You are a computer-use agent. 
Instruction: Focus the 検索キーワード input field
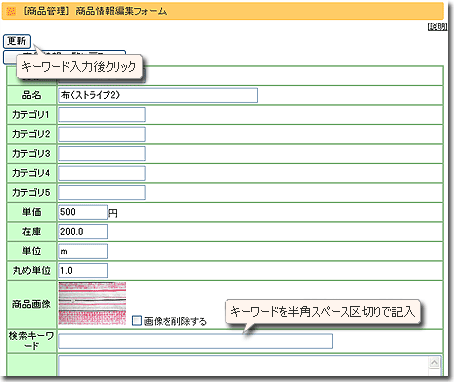click(x=196, y=341)
